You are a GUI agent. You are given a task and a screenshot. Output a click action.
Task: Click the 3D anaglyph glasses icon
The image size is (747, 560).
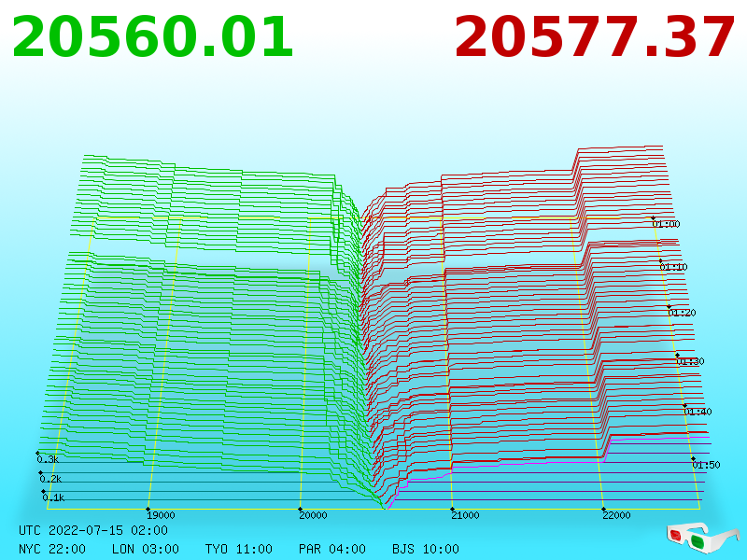pyautogui.click(x=703, y=539)
